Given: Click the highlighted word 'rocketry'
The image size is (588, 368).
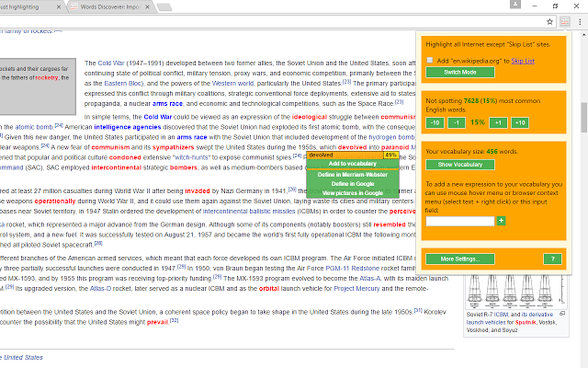Looking at the screenshot, I should tap(47, 77).
